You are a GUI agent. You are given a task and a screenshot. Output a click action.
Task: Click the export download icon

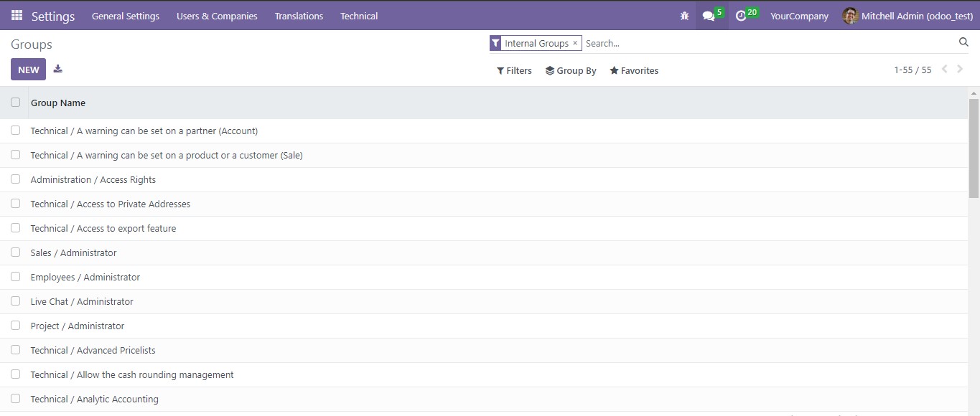tap(58, 70)
